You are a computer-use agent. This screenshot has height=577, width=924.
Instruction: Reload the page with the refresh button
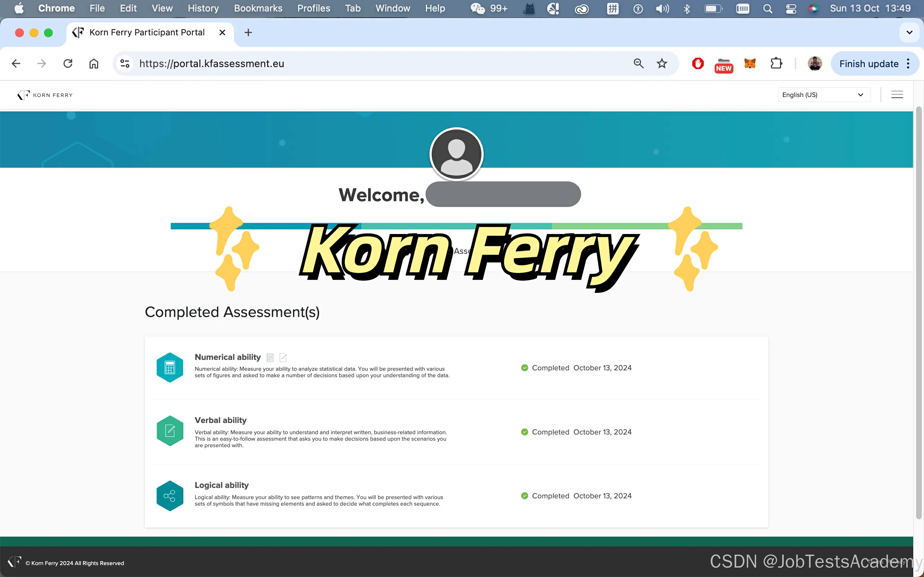[x=68, y=64]
